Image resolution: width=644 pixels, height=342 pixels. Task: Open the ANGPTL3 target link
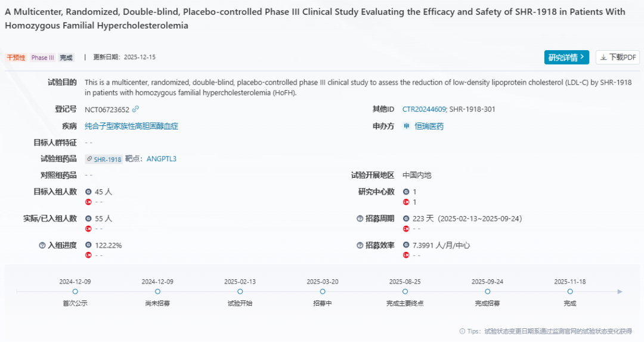[x=162, y=159]
